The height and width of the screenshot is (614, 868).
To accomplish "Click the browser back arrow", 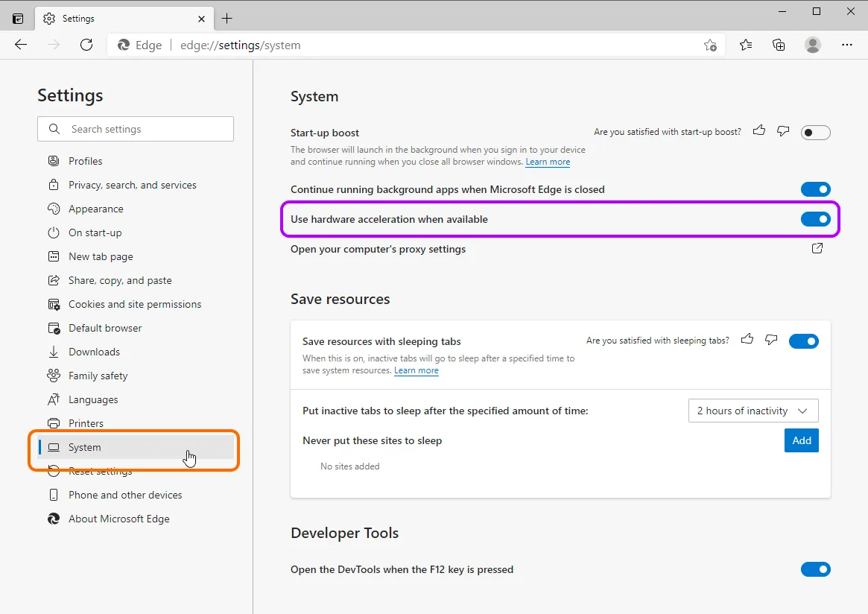I will (21, 45).
